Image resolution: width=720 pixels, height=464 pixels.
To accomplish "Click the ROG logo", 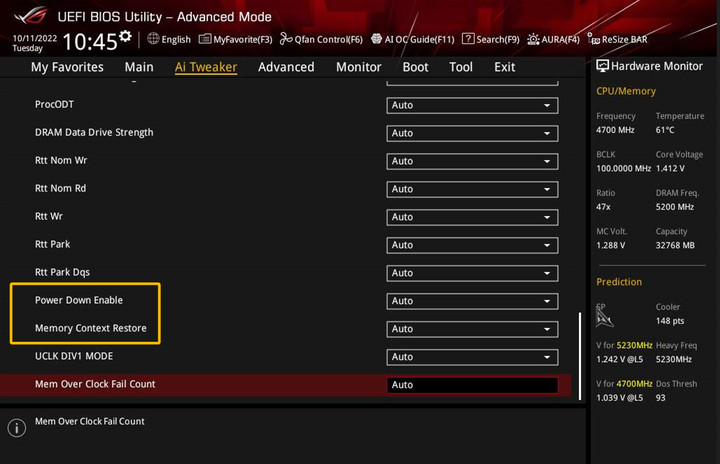I will tap(31, 15).
